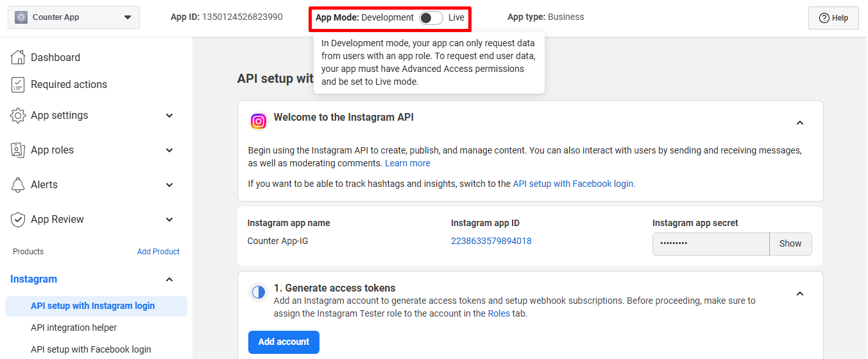Click the App roles badge icon
This screenshot has width=868, height=359.
pyautogui.click(x=18, y=150)
